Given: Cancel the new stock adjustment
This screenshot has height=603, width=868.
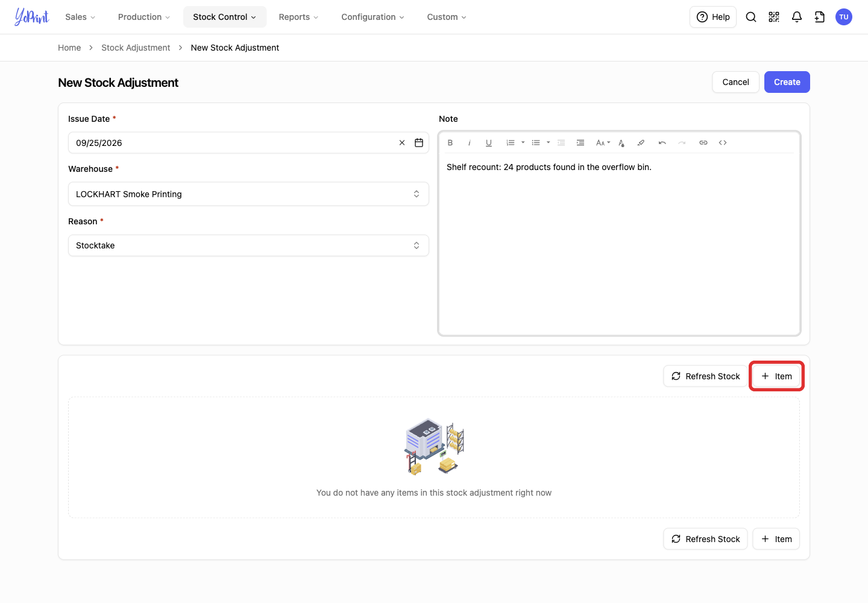Looking at the screenshot, I should [x=736, y=82].
